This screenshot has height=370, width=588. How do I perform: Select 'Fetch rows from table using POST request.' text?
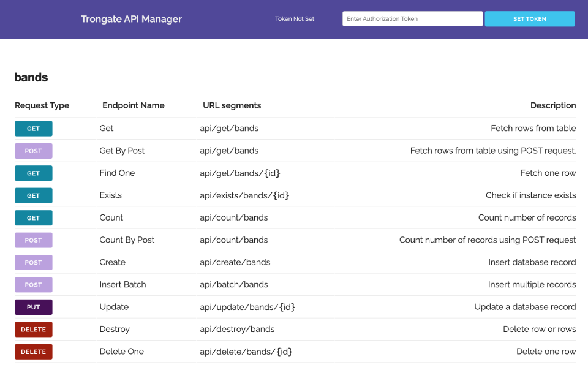tap(492, 151)
